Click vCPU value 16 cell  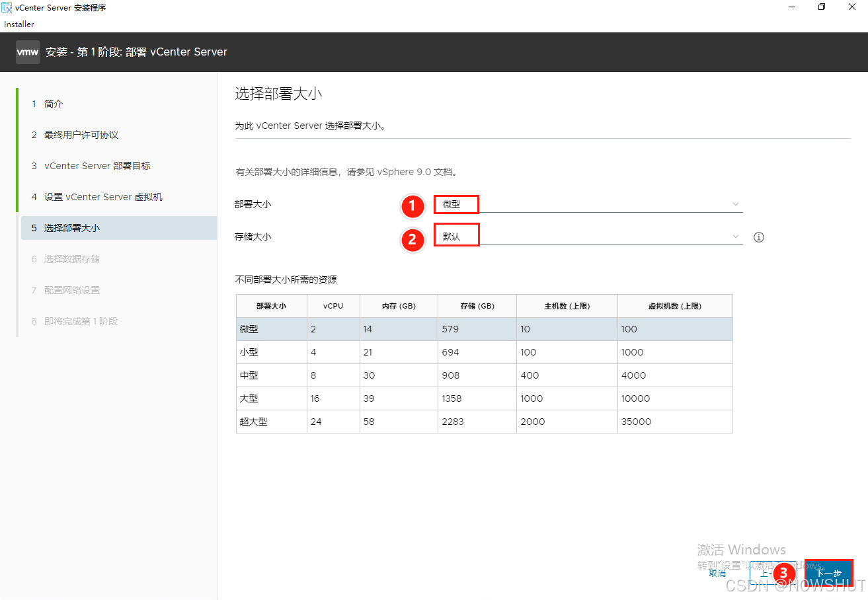[333, 398]
